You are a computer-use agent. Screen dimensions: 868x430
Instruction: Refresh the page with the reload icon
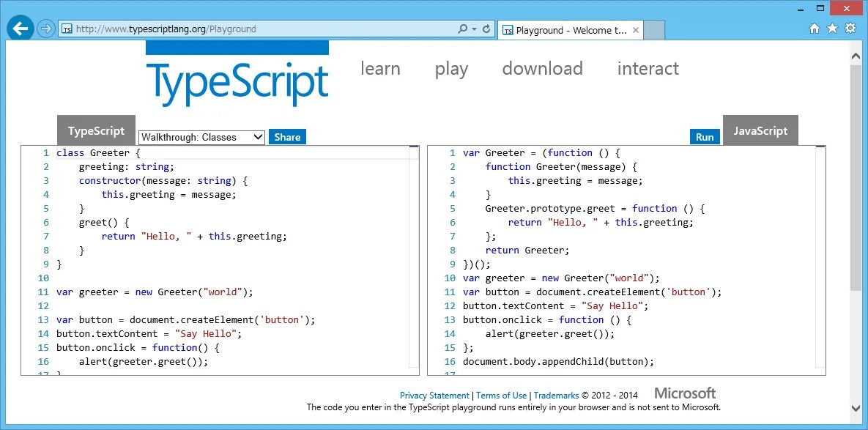(x=486, y=29)
